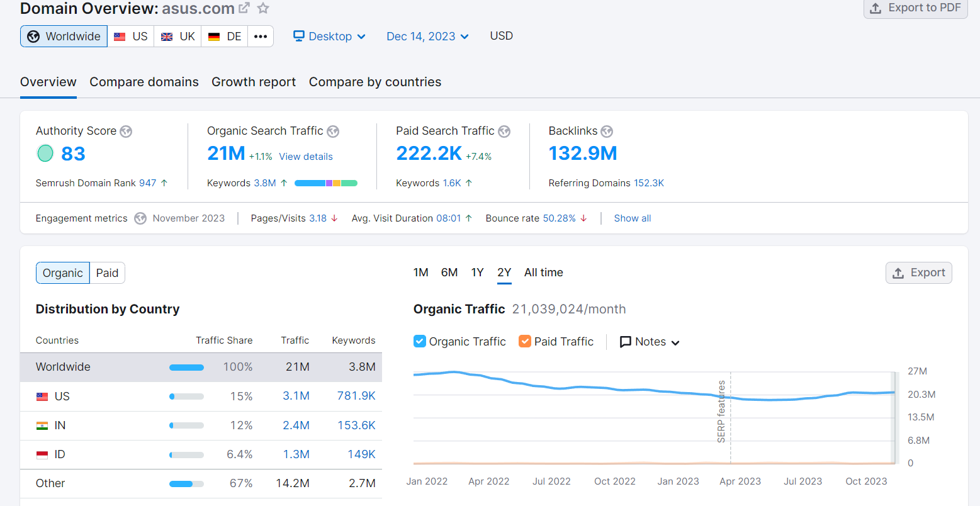Click the info icon next to Backlinks
This screenshot has width=980, height=506.
pos(607,132)
